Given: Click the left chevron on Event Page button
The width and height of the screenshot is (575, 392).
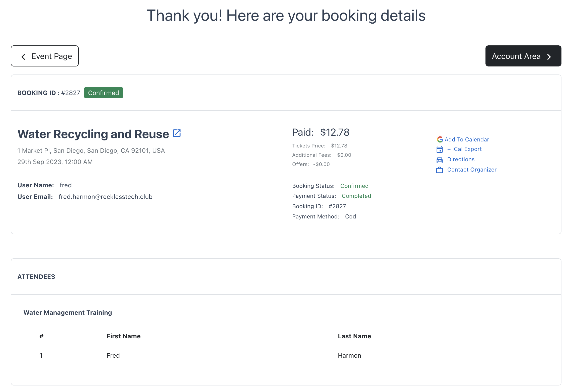Looking at the screenshot, I should pos(23,57).
